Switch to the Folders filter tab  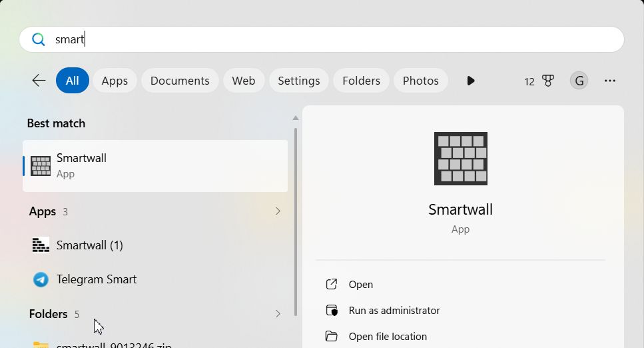pos(362,81)
